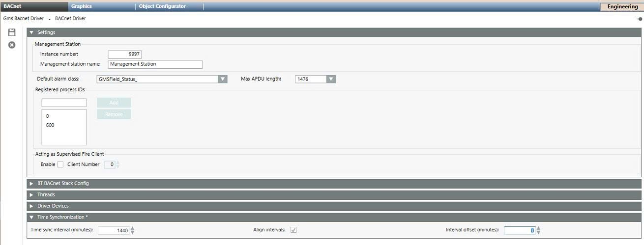Enable the Supervised Fire Client checkbox
This screenshot has width=644, height=245.
(x=60, y=164)
